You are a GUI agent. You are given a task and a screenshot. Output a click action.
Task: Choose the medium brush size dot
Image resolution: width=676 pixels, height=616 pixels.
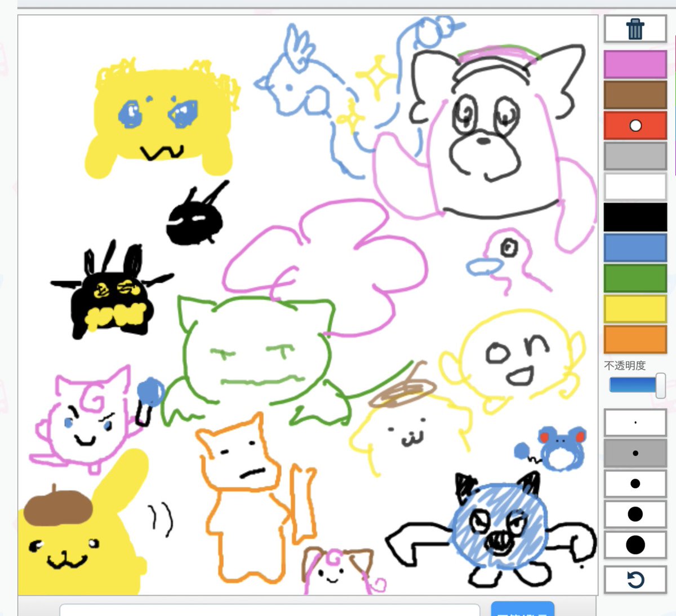click(x=635, y=484)
